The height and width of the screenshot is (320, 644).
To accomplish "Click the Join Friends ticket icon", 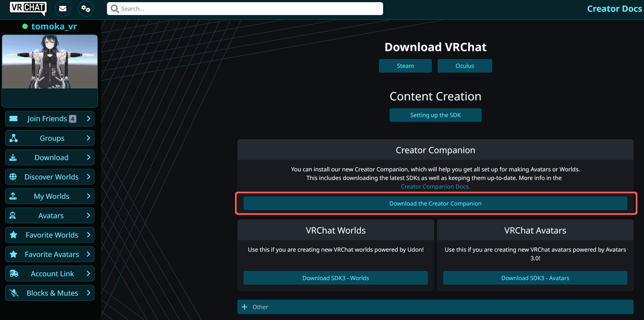I will (13, 118).
